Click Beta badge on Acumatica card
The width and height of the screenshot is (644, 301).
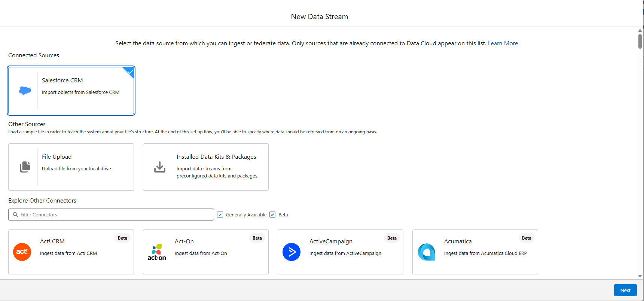pos(527,238)
